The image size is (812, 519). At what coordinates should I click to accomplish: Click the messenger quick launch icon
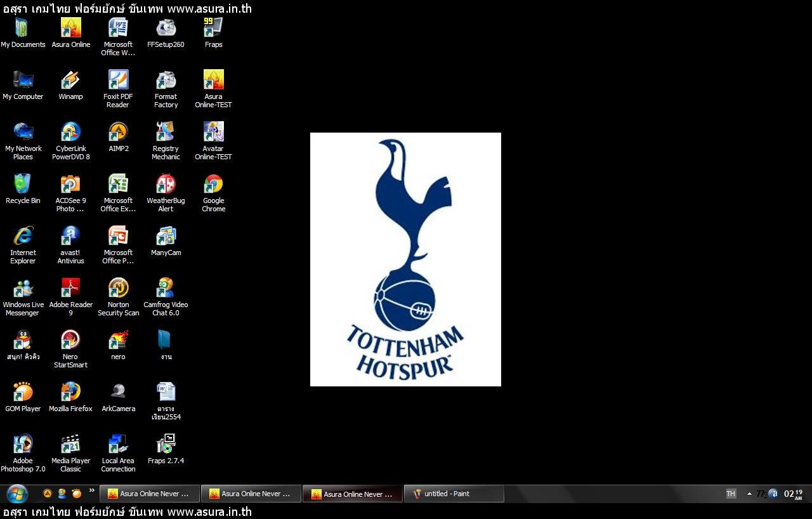click(x=62, y=493)
